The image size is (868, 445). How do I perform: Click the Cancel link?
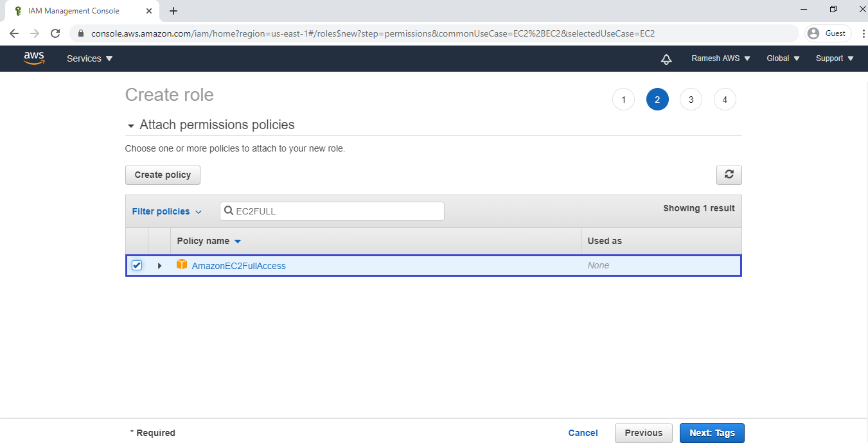coord(583,433)
